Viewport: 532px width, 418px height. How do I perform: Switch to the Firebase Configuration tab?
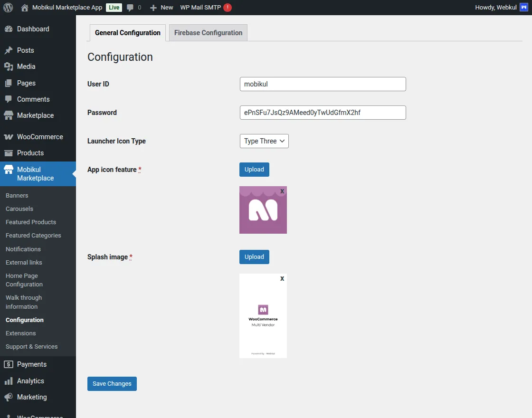click(x=208, y=33)
